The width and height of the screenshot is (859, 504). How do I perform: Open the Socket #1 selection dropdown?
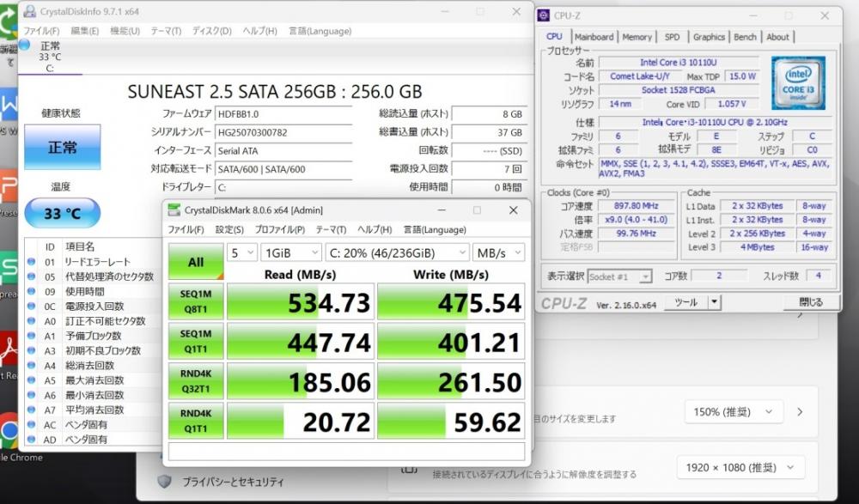click(x=619, y=276)
